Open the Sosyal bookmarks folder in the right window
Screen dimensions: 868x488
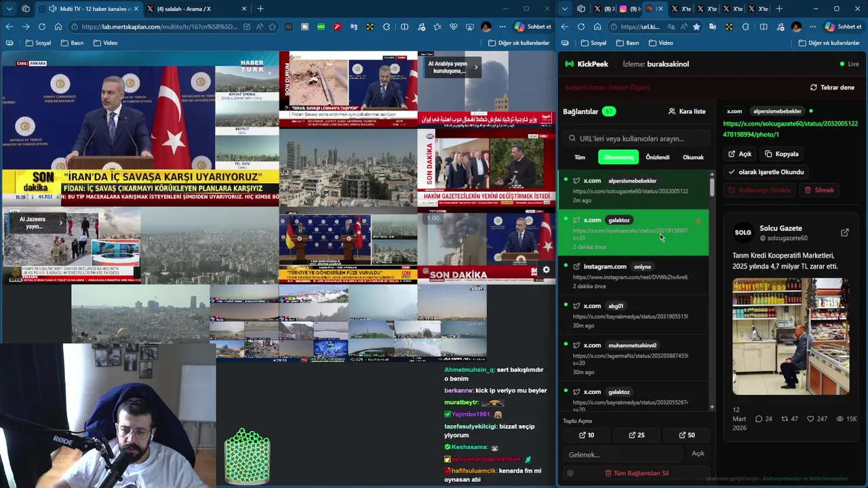(593, 43)
